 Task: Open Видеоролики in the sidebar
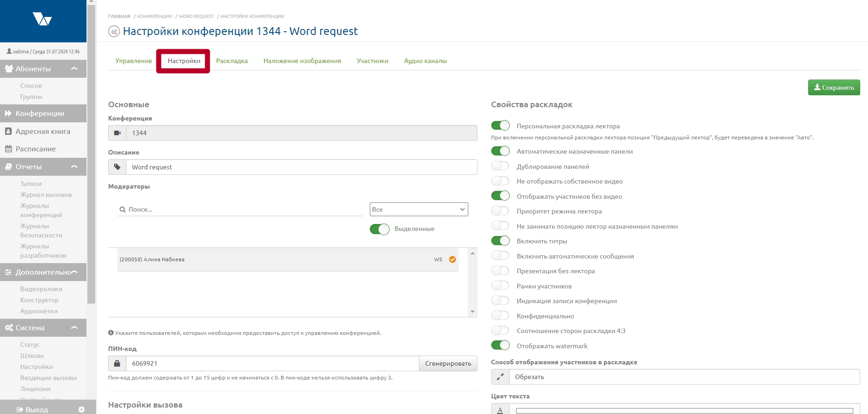(x=41, y=289)
